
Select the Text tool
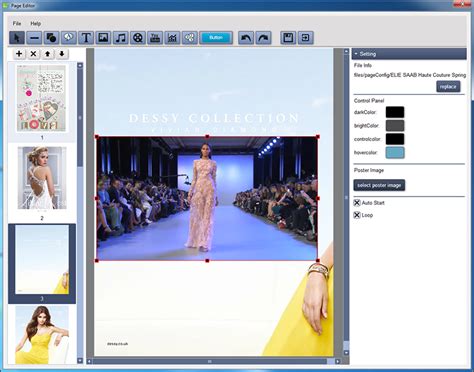coord(86,38)
